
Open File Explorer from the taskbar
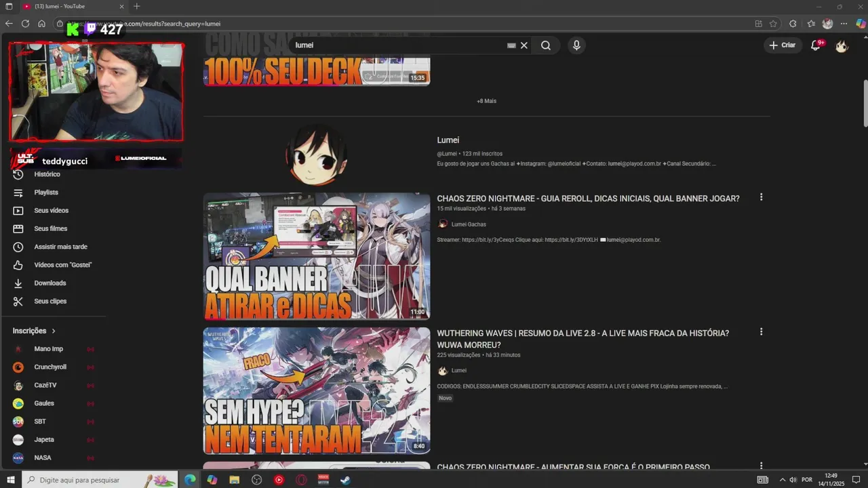point(235,480)
